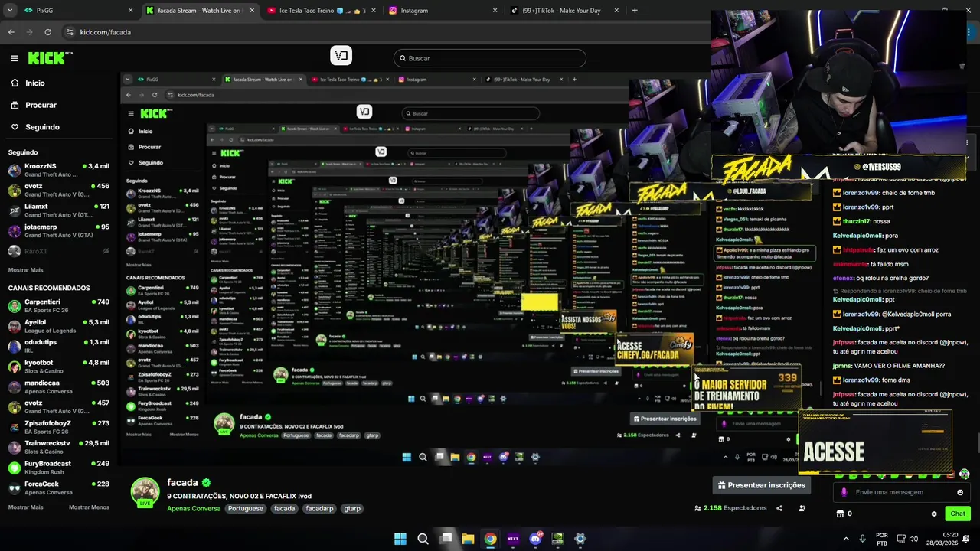Open odudutips recommended channel in main sidebar

coord(58,346)
